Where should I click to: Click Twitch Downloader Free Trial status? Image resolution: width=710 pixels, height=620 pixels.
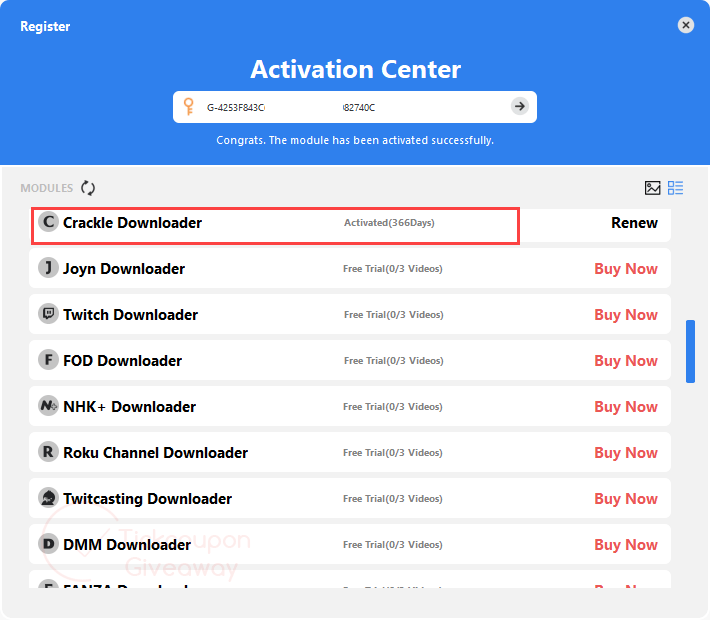(393, 315)
